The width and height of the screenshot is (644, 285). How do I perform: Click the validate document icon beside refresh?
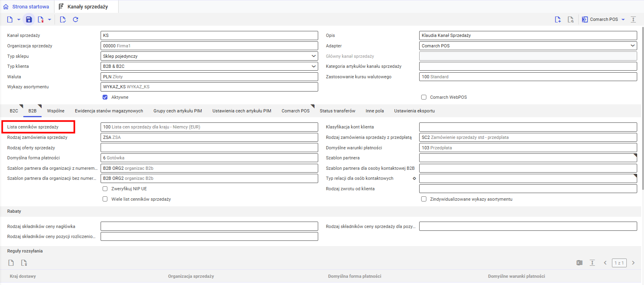point(63,19)
